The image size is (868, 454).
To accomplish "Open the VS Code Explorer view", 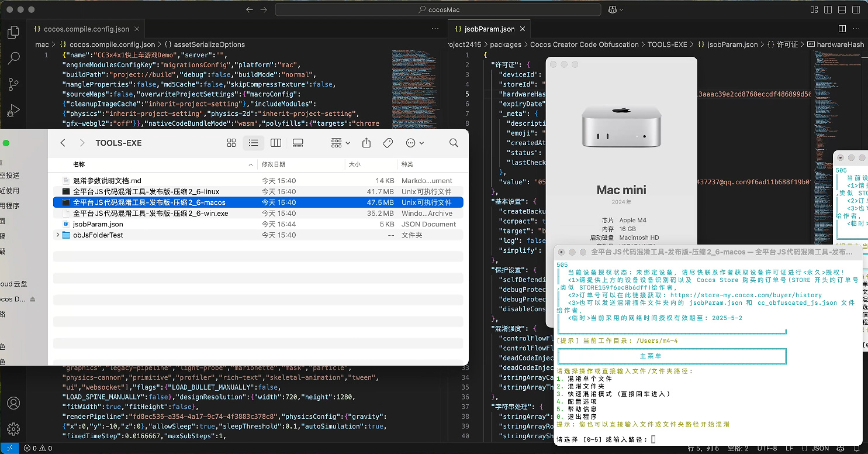I will (x=13, y=33).
